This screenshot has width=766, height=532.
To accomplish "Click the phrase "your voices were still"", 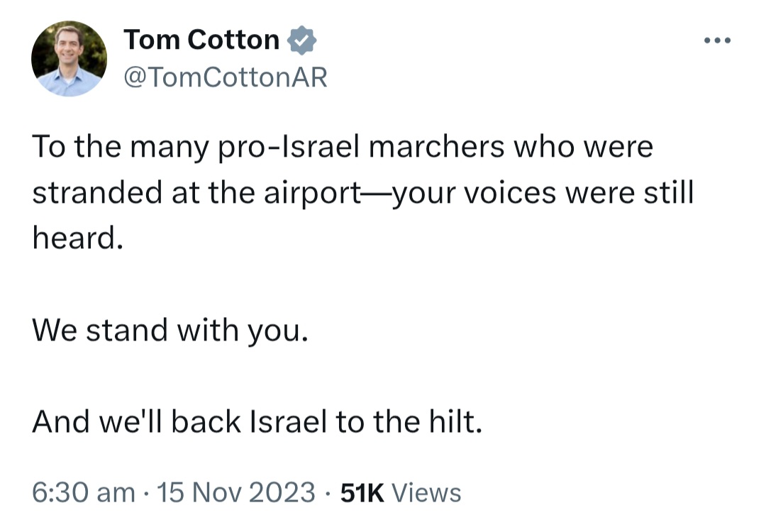I will (543, 192).
